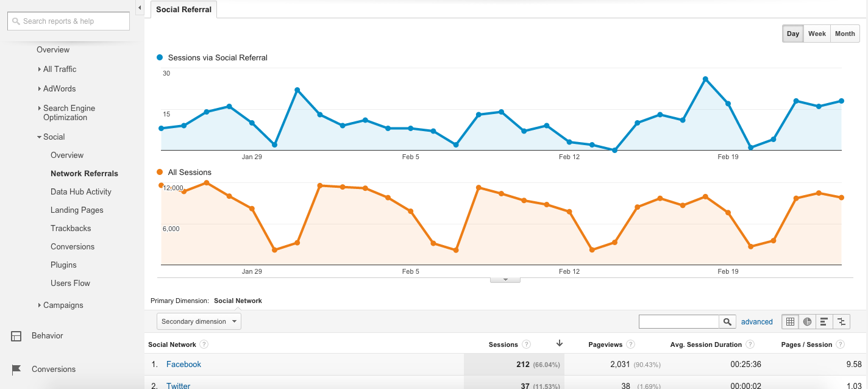Image resolution: width=868 pixels, height=389 pixels.
Task: Open Landing Pages under Social menu
Action: click(77, 210)
